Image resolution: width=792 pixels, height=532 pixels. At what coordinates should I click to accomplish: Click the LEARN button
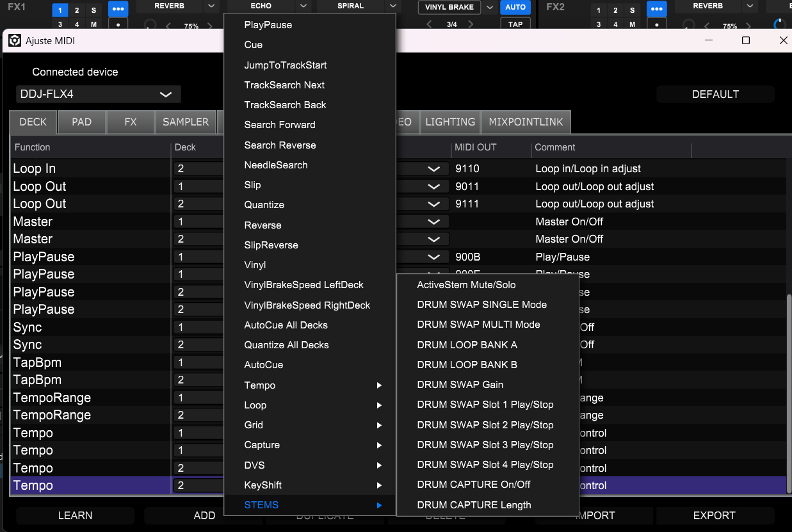pos(75,515)
